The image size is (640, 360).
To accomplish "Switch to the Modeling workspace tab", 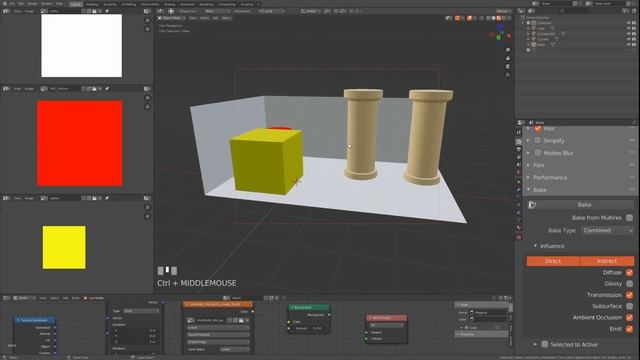I will click(92, 4).
